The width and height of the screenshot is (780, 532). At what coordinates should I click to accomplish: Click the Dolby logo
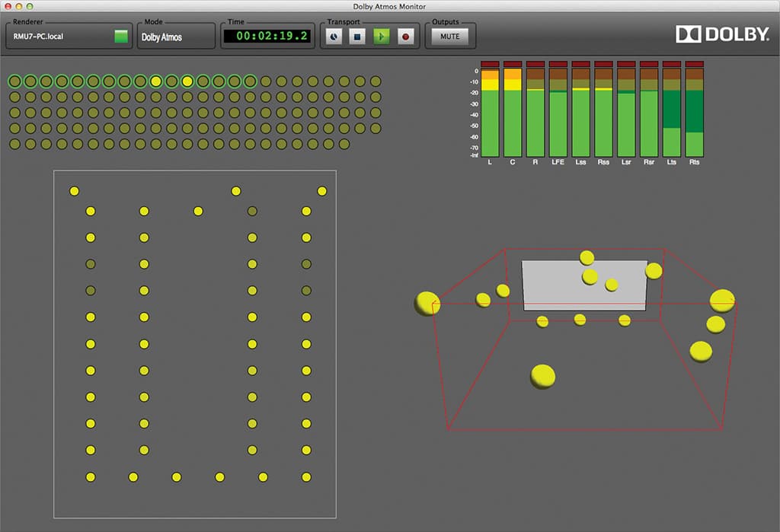click(722, 34)
